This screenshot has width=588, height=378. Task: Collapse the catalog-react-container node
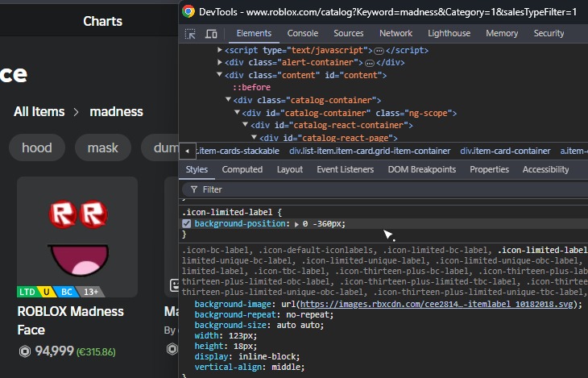[245, 124]
